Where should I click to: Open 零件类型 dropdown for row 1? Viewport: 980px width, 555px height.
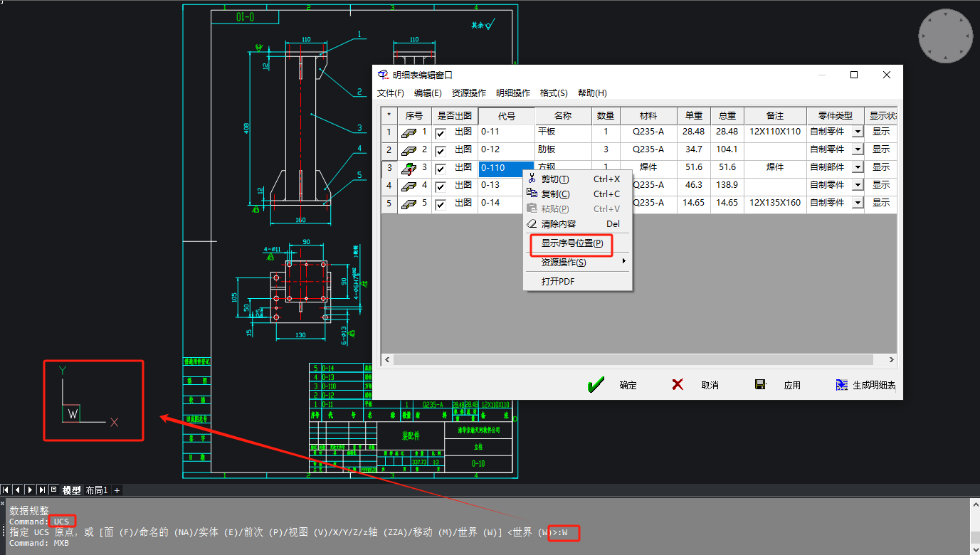click(x=858, y=132)
